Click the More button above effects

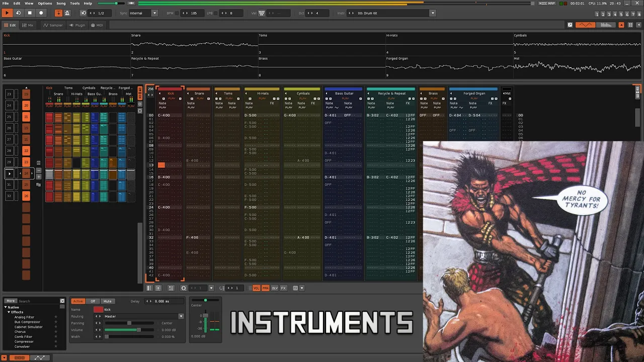tap(11, 301)
